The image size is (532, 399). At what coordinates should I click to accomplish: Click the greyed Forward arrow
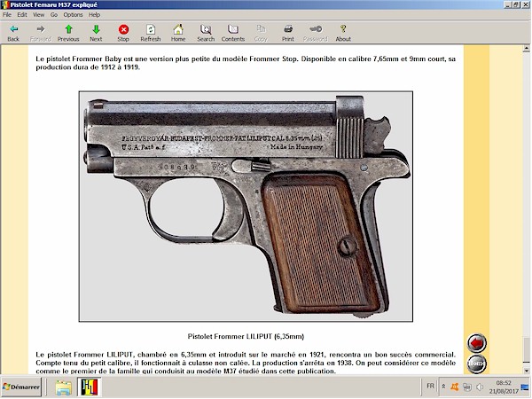[x=41, y=33]
